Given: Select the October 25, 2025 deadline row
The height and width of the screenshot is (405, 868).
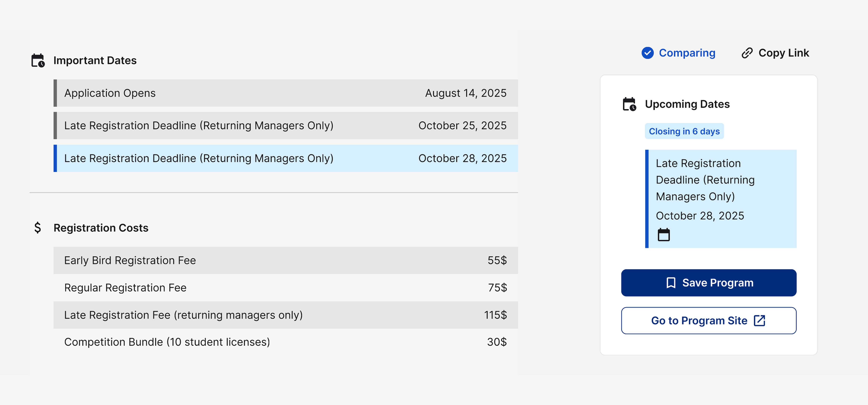Looking at the screenshot, I should pos(286,126).
